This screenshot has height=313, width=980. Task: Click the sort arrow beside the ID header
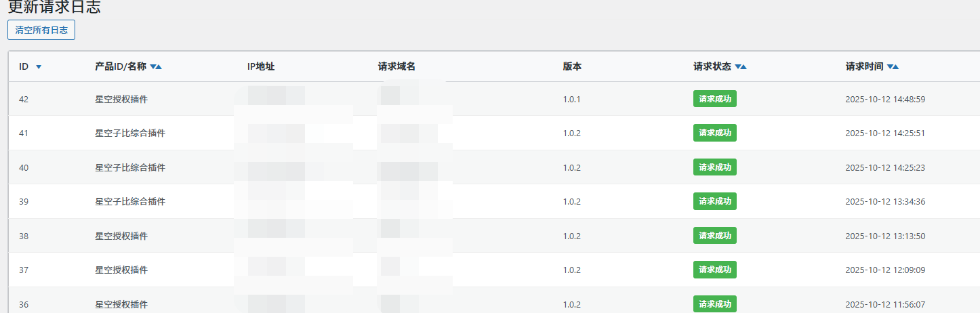39,66
